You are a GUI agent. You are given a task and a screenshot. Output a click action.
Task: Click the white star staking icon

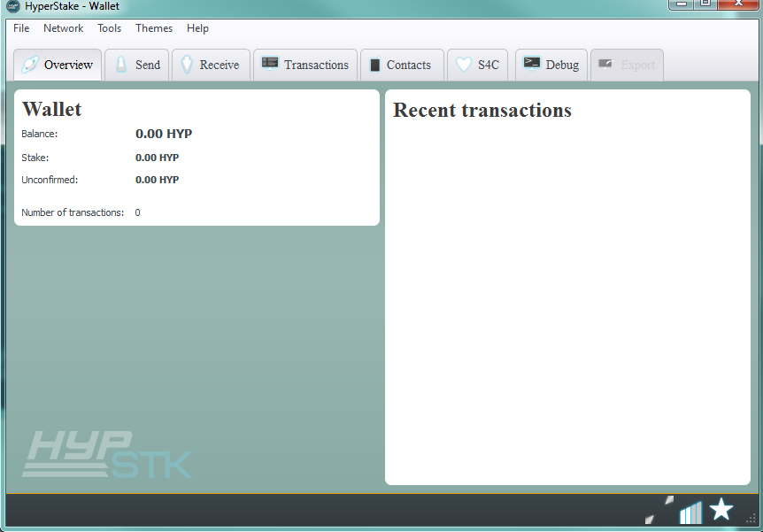coord(721,510)
